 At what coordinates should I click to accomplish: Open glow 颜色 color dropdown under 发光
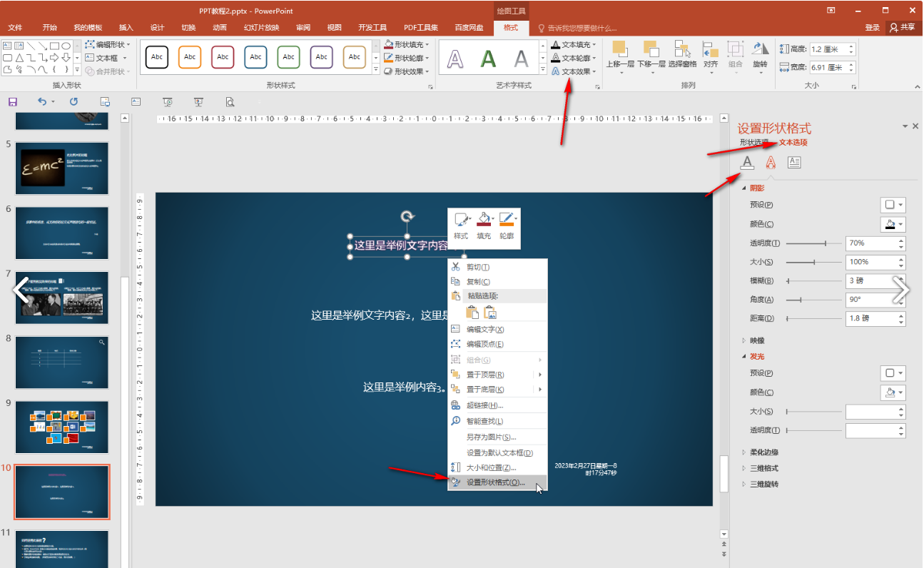point(894,392)
